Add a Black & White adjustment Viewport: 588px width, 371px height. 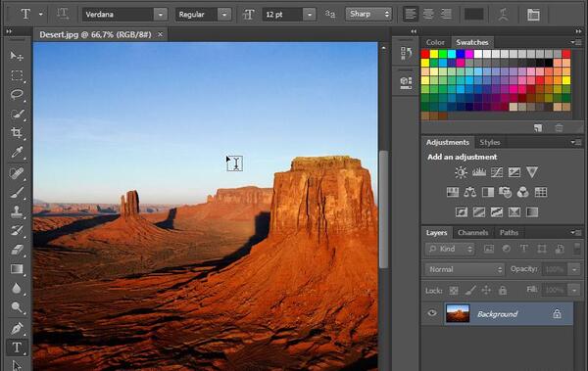487,192
